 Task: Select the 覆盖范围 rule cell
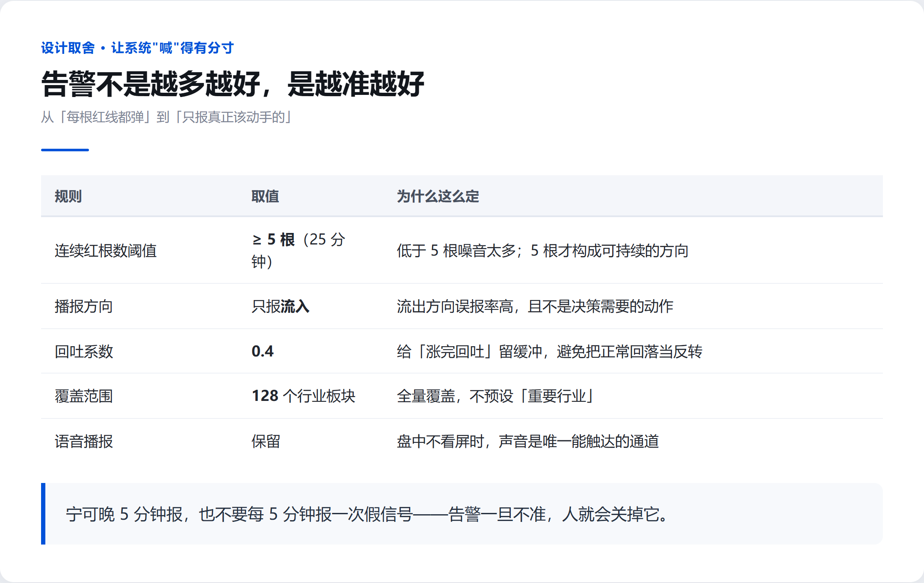click(84, 396)
